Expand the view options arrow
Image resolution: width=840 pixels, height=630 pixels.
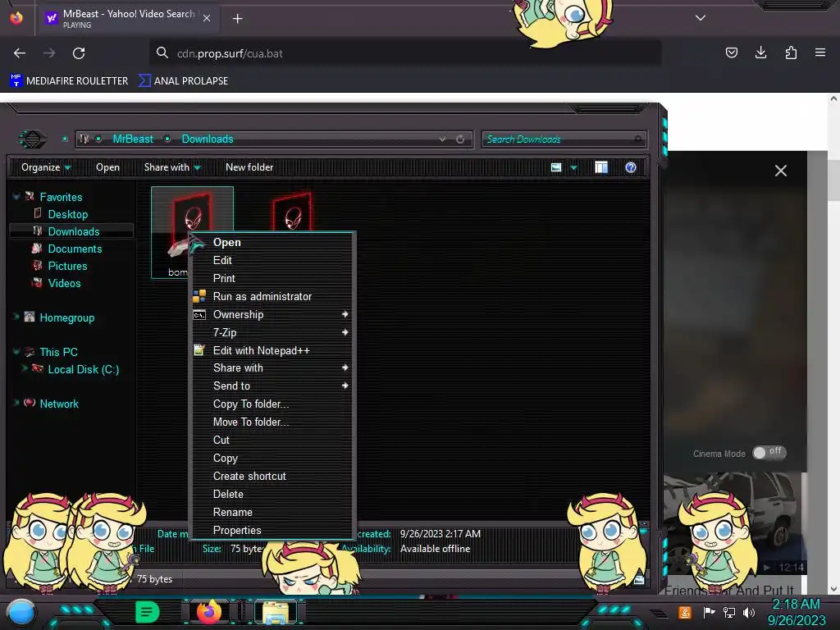pos(573,167)
